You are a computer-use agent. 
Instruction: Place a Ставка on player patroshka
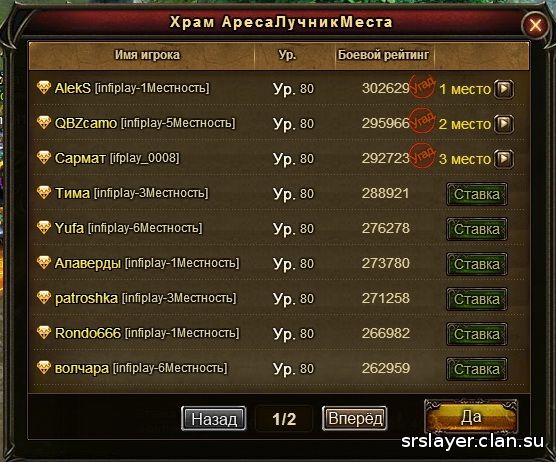coord(477,299)
